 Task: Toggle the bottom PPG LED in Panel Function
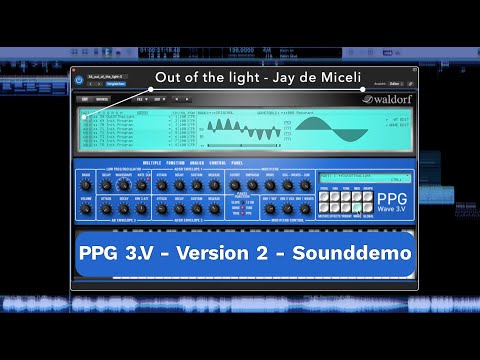tap(243, 213)
